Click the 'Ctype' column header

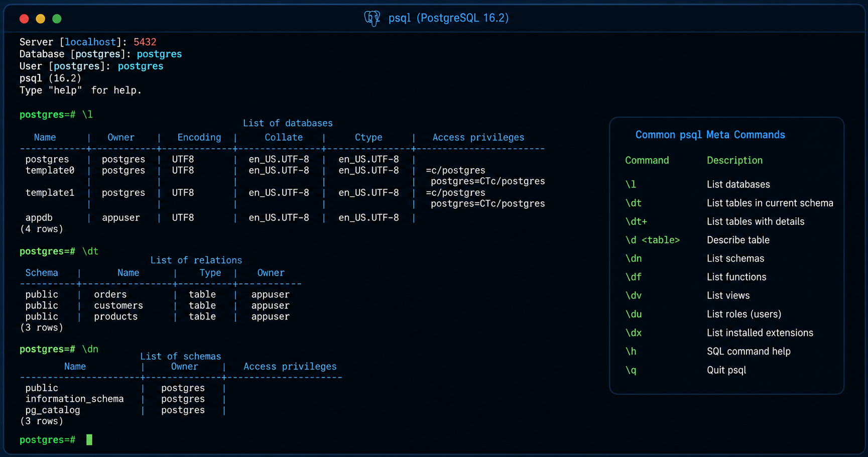(368, 138)
